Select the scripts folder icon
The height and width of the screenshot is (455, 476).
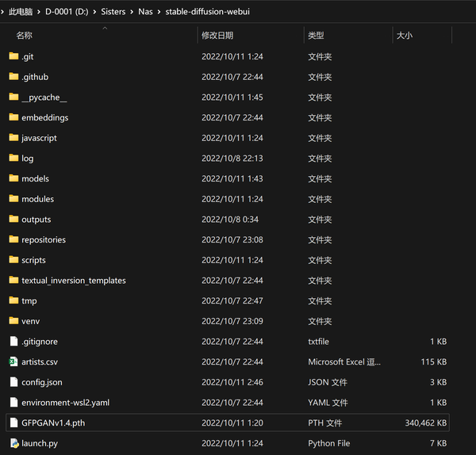13,259
